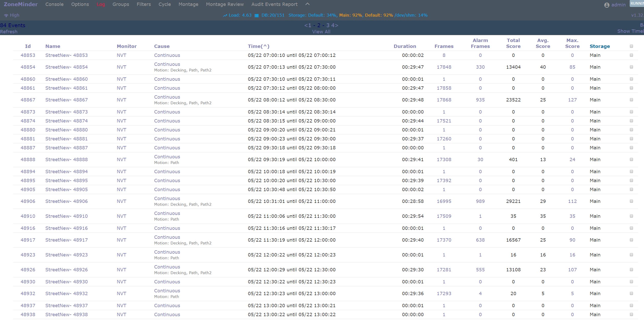Click the RUNNING status button
Image resolution: width=644 pixels, height=320 pixels.
click(637, 4)
